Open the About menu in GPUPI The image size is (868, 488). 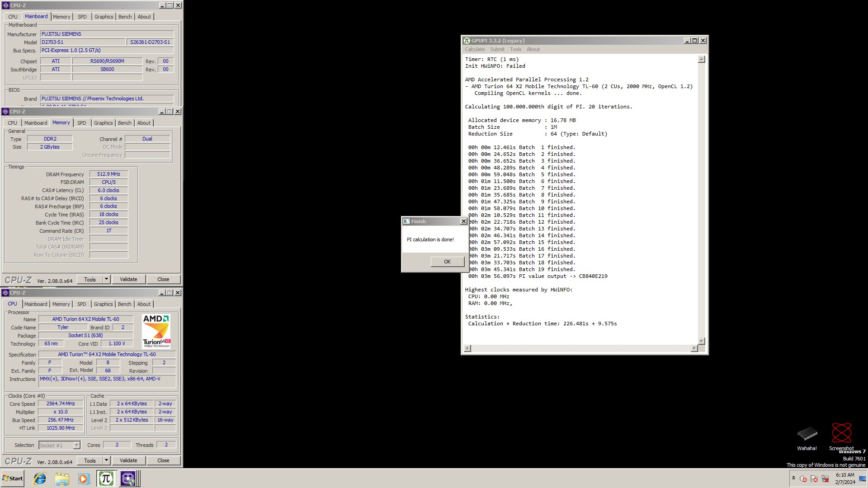[533, 49]
